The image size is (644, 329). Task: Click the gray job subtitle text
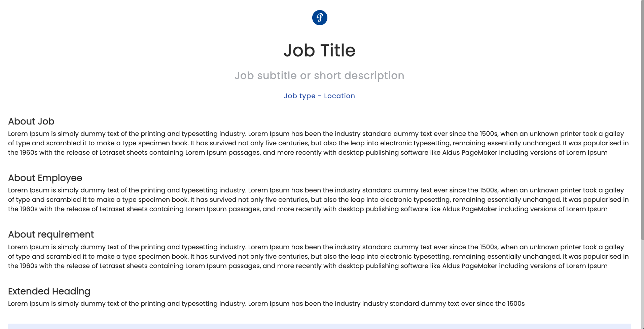319,76
